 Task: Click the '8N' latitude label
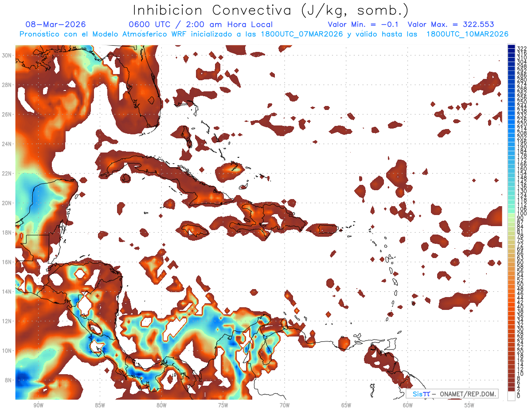point(8,380)
